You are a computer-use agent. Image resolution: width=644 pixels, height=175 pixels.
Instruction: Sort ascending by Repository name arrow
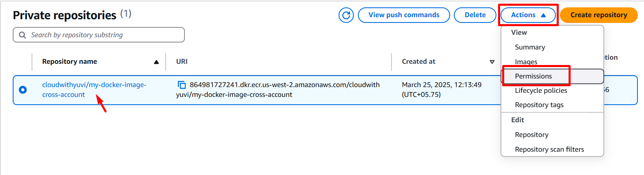pyautogui.click(x=156, y=62)
